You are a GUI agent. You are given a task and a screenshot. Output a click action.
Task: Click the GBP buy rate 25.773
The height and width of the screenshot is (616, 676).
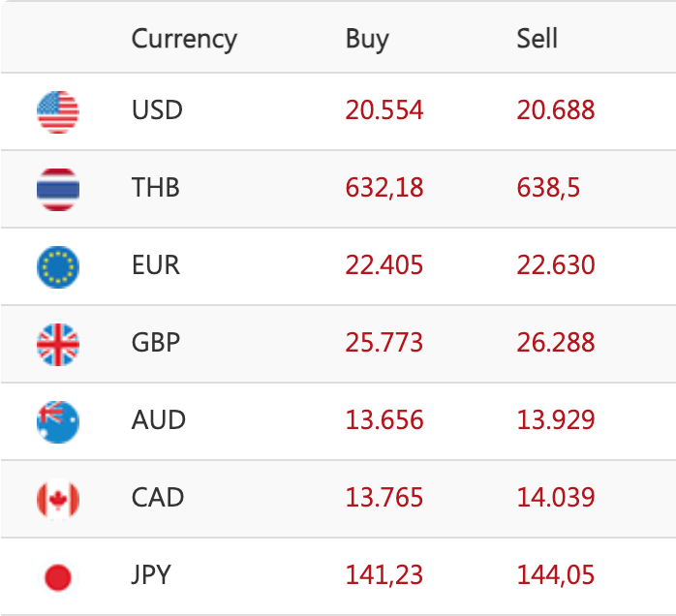tap(384, 343)
